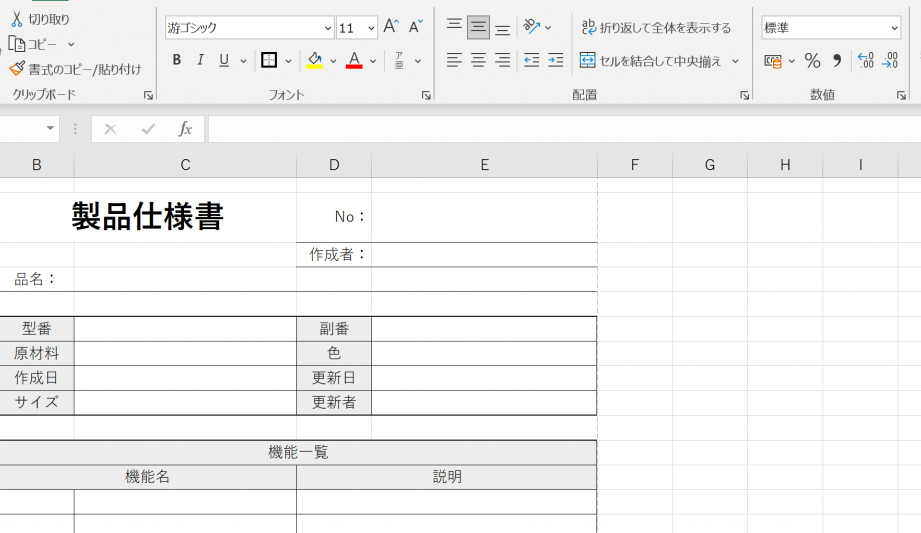
Task: Click Wrap Text (折り返して全体を表示する)
Action: (656, 28)
